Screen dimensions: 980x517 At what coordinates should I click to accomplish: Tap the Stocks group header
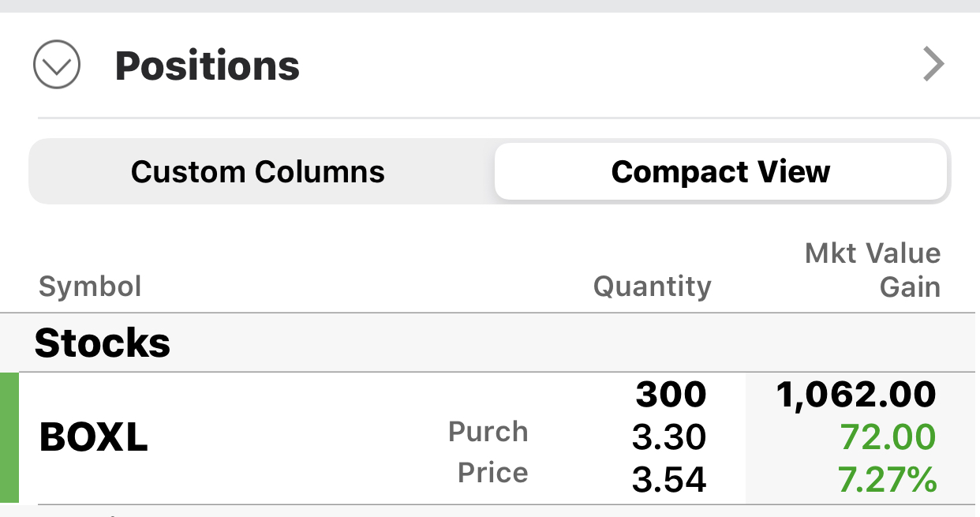tap(103, 343)
